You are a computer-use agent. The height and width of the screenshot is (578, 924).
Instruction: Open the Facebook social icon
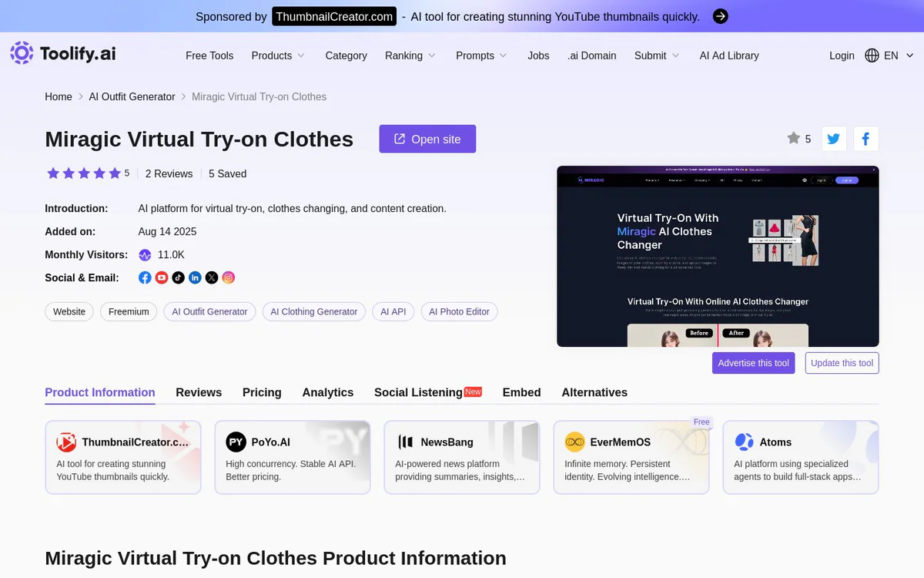[x=145, y=277]
